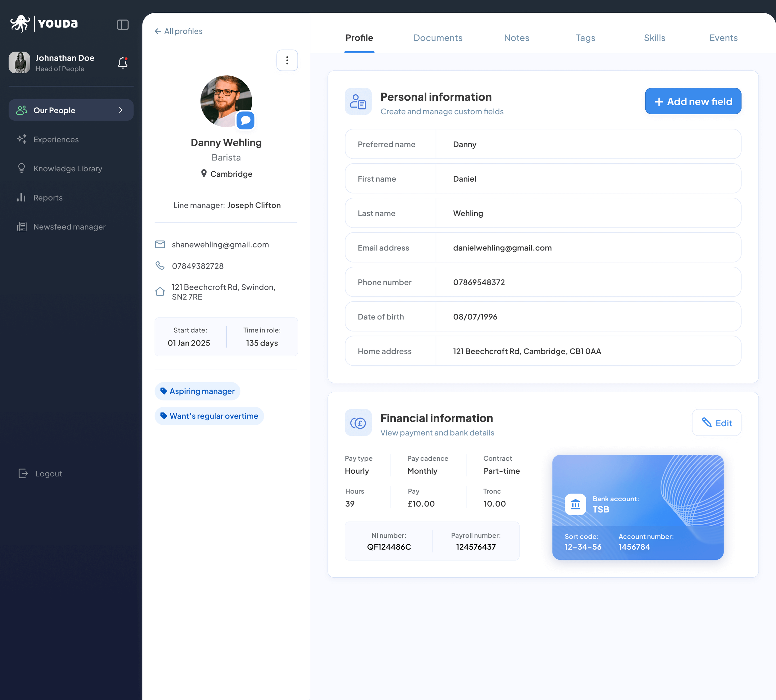Viewport: 776px width, 700px height.
Task: Click the email envelope icon
Action: (160, 245)
